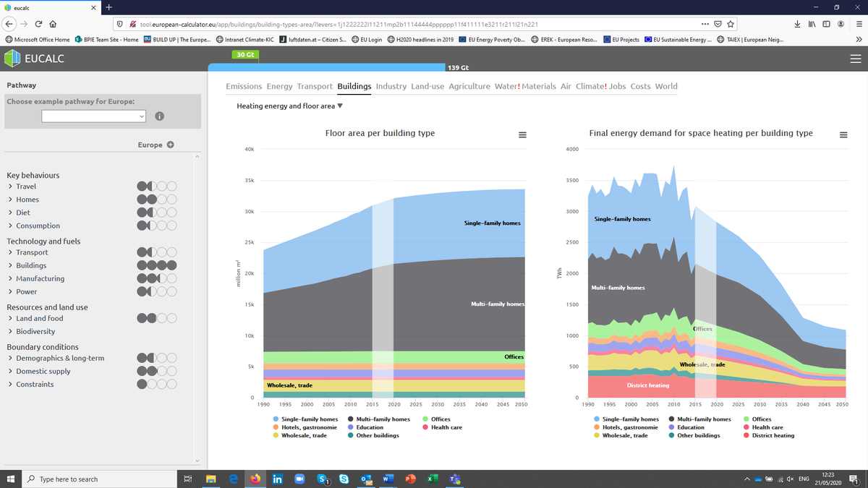Open Microsoft Teams from the taskbar
This screenshot has height=488, width=868.
(x=454, y=479)
